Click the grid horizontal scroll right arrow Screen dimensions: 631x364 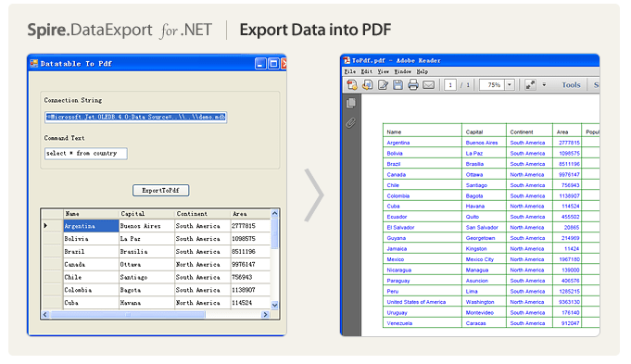(x=265, y=315)
